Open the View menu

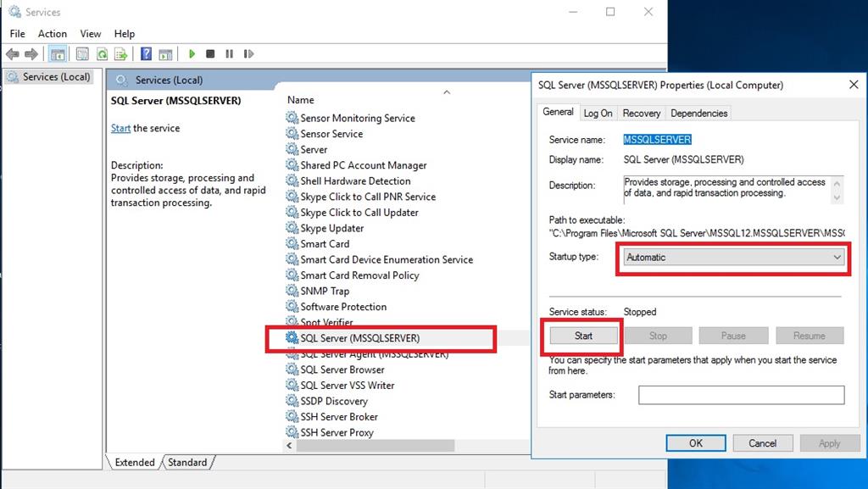click(90, 34)
